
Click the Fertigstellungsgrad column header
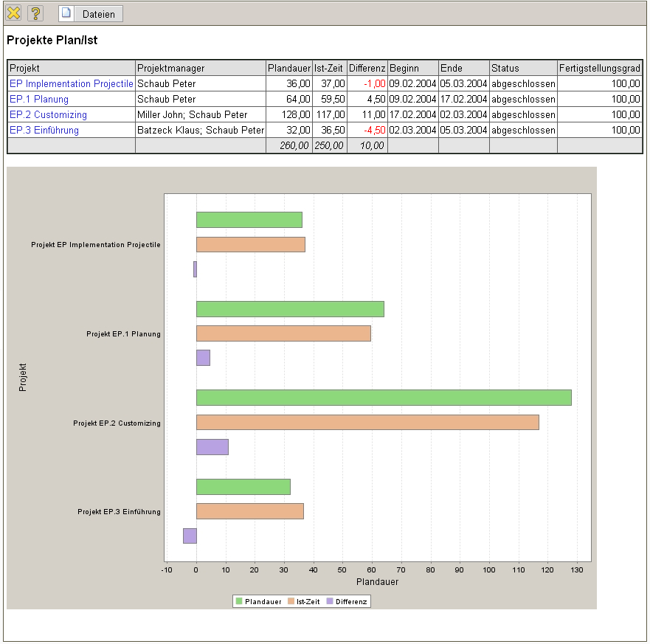click(599, 69)
